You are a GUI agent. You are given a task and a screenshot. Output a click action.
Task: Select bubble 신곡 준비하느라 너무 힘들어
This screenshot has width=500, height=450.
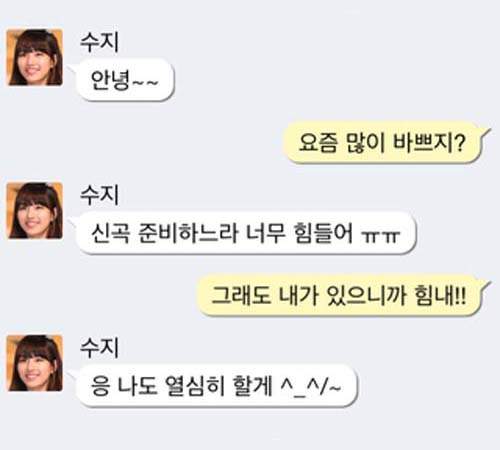pyautogui.click(x=246, y=233)
